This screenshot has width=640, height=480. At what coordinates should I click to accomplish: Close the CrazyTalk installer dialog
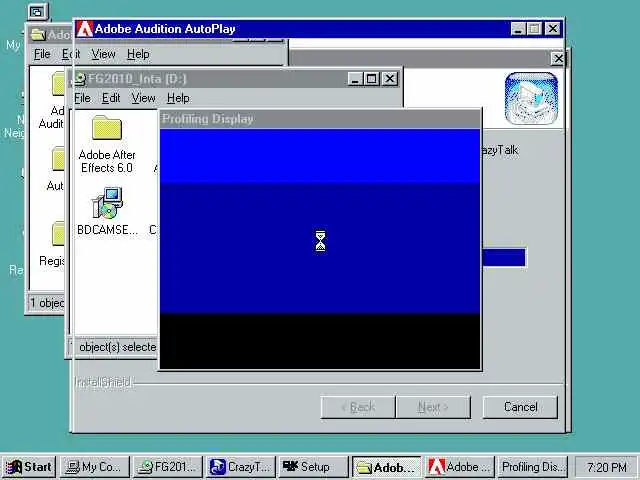[558, 59]
